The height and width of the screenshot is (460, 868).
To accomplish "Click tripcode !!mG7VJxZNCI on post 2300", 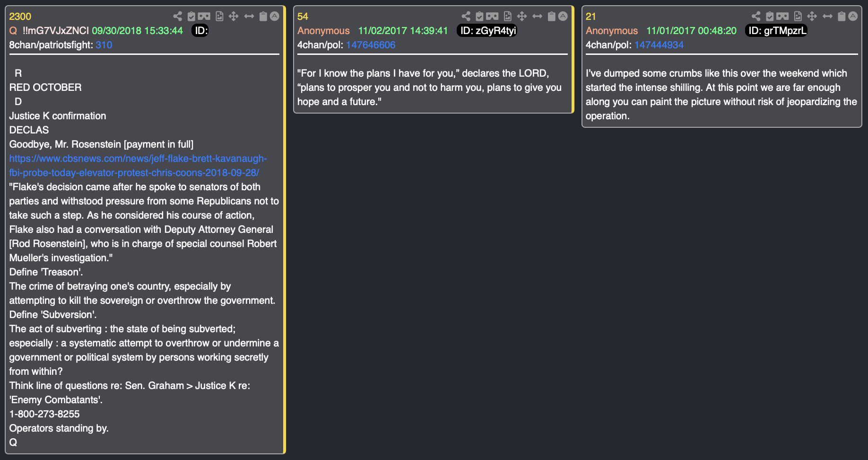I will 56,31.
